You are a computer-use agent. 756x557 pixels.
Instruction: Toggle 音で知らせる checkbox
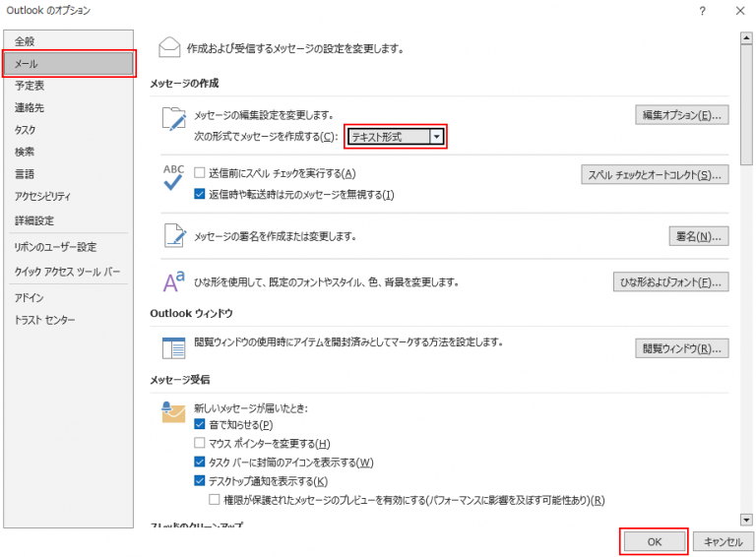click(x=199, y=424)
